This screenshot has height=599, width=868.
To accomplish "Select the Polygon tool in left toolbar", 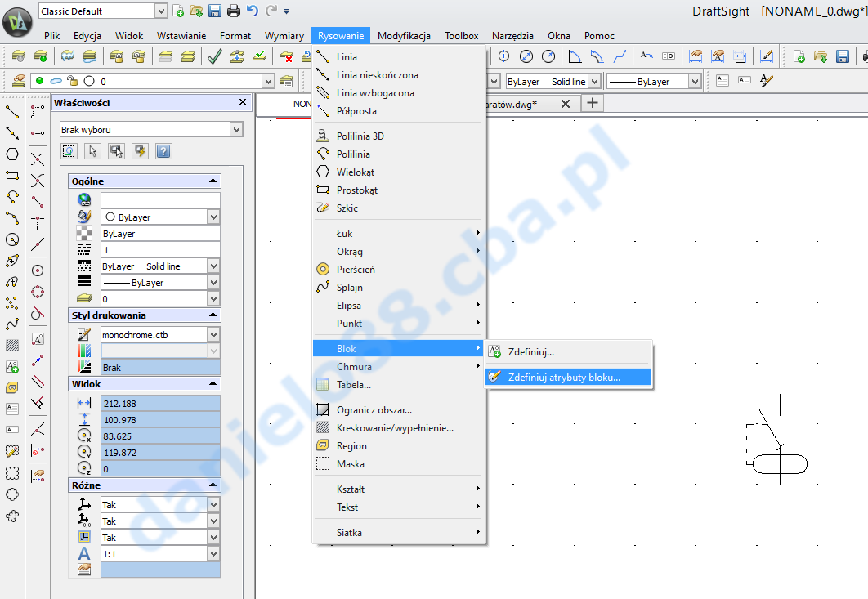I will click(12, 154).
